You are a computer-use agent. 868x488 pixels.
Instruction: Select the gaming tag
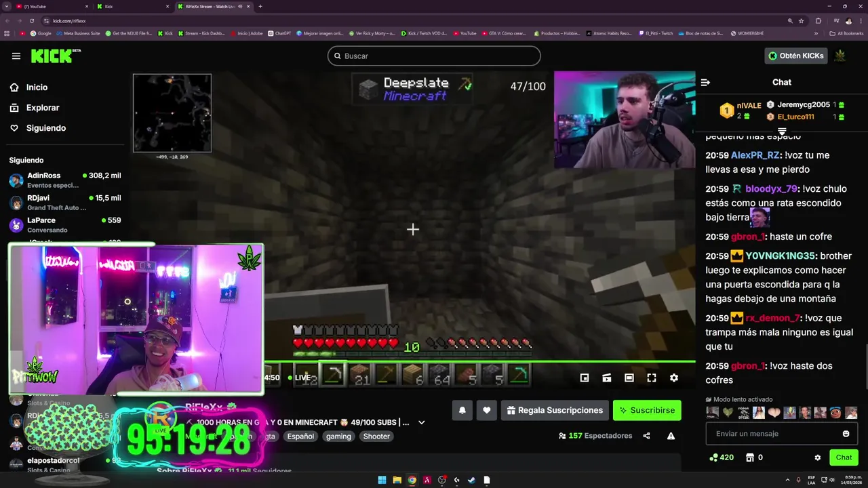tap(338, 436)
